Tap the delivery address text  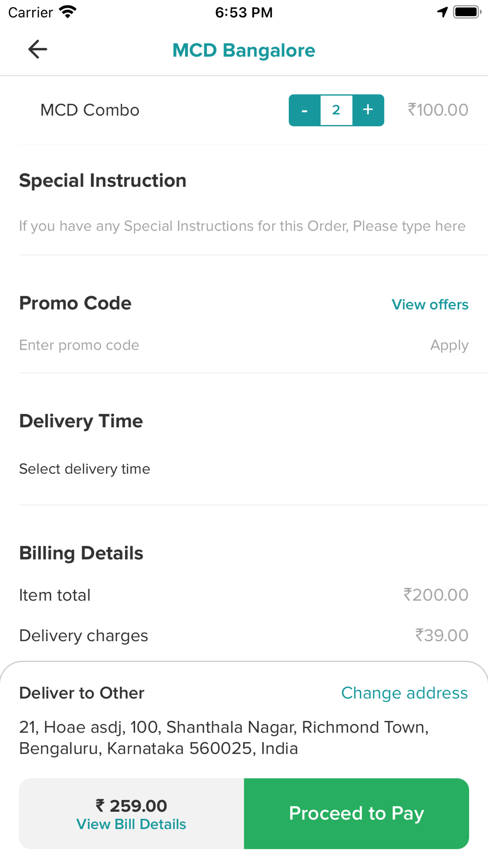[224, 738]
